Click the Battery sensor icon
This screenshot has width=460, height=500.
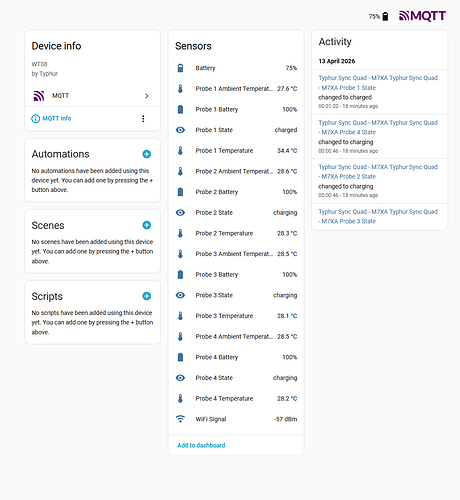(x=180, y=68)
